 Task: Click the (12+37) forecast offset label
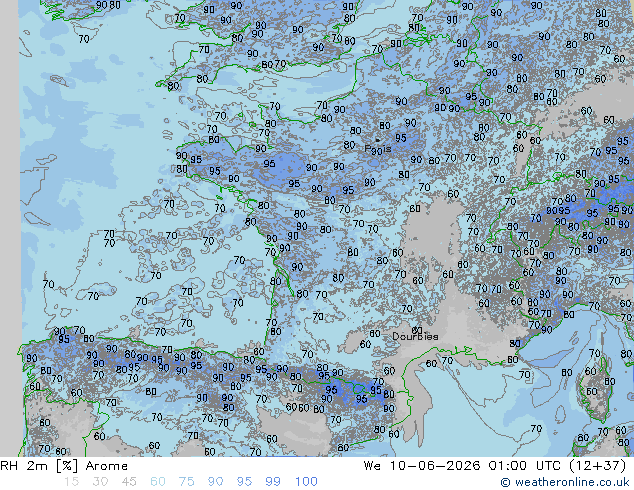click(x=598, y=466)
